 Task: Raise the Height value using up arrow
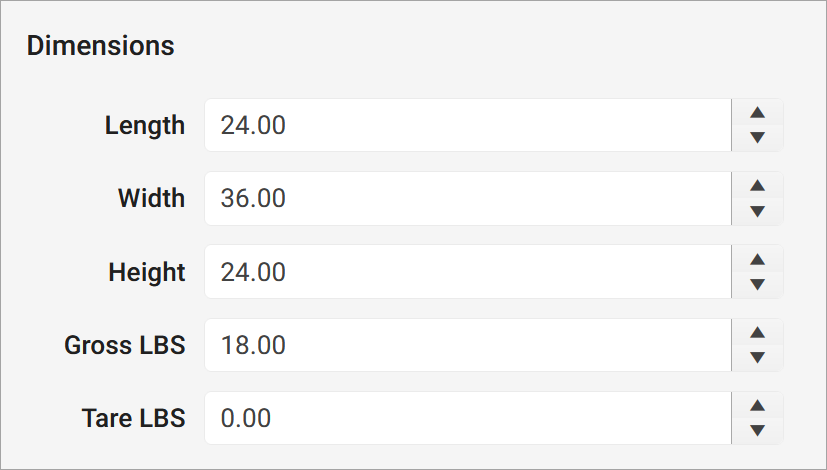pyautogui.click(x=757, y=259)
